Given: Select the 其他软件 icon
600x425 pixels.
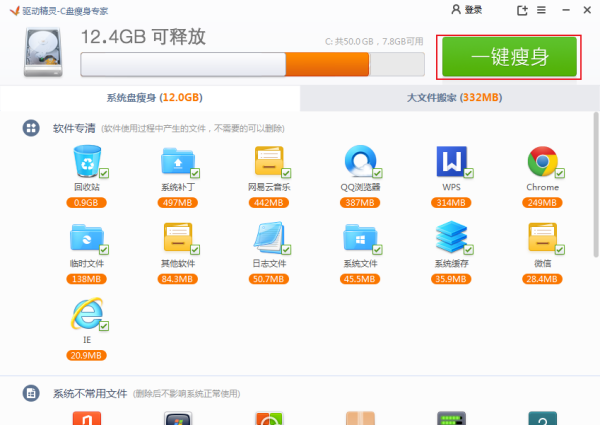Looking at the screenshot, I should [178, 237].
